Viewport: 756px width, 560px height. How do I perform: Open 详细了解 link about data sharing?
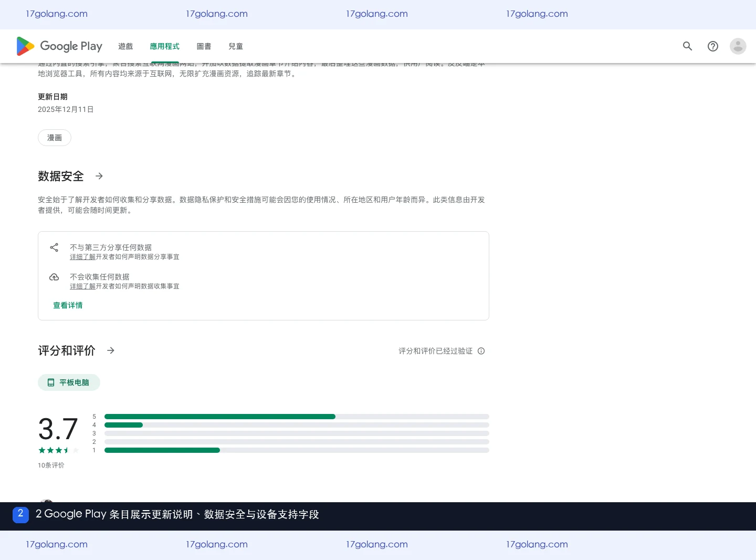pyautogui.click(x=82, y=257)
